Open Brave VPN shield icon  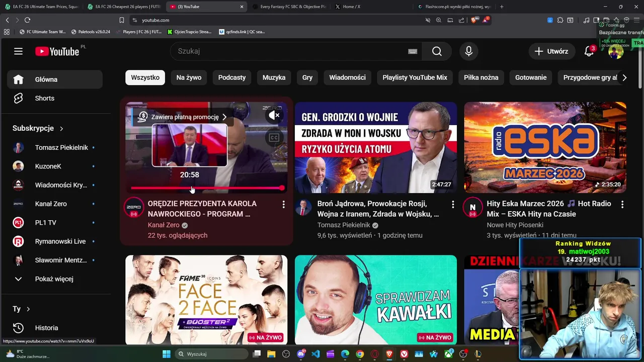(x=626, y=20)
